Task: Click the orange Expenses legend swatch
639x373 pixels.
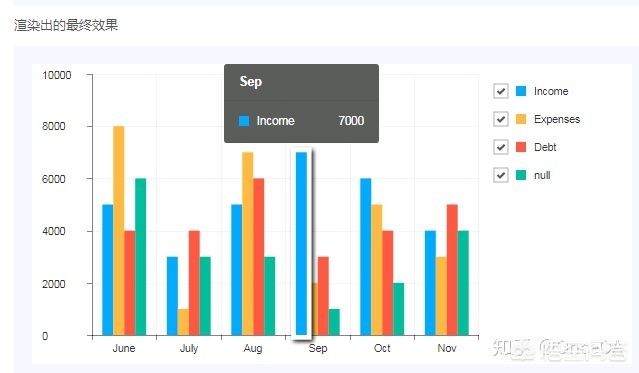Action: tap(521, 119)
